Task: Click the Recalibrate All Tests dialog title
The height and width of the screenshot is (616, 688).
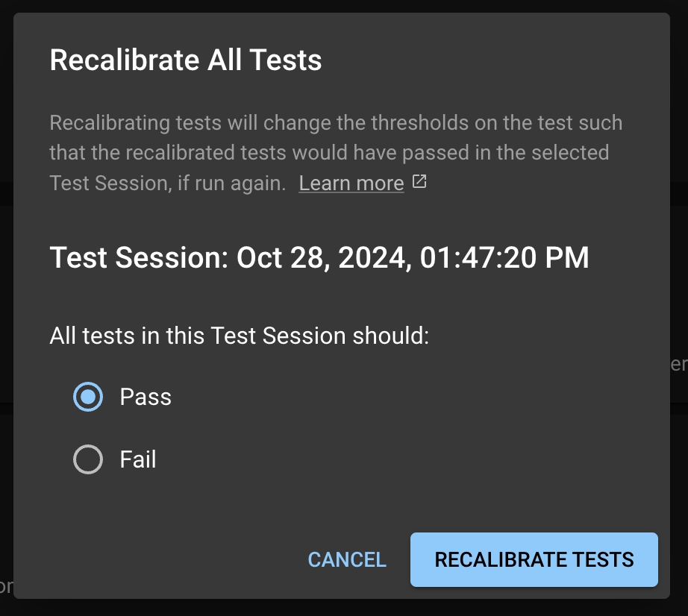Action: (186, 60)
